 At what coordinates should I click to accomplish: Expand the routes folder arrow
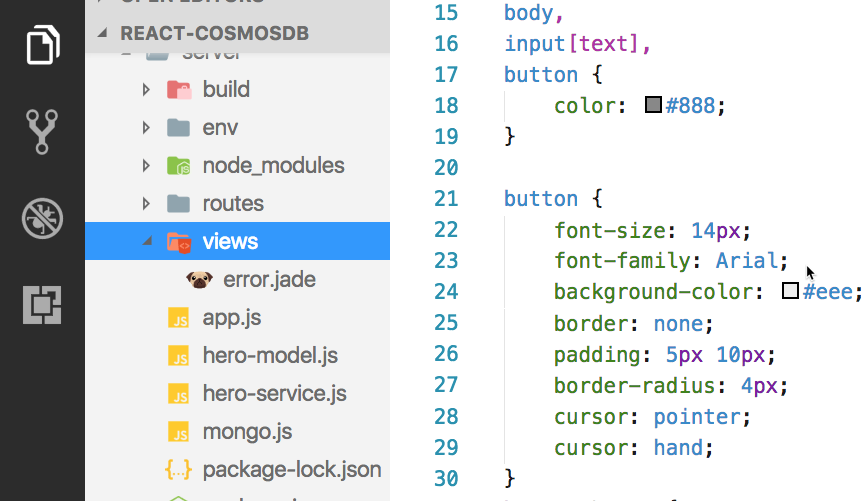(146, 203)
